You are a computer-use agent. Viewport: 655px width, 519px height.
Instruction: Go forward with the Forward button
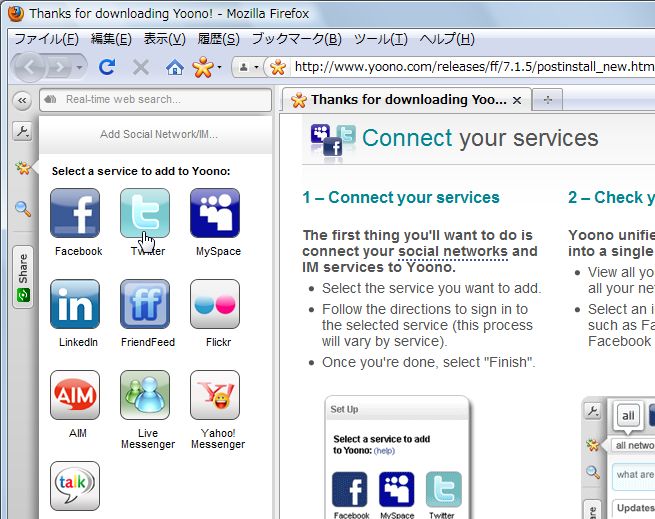click(59, 67)
